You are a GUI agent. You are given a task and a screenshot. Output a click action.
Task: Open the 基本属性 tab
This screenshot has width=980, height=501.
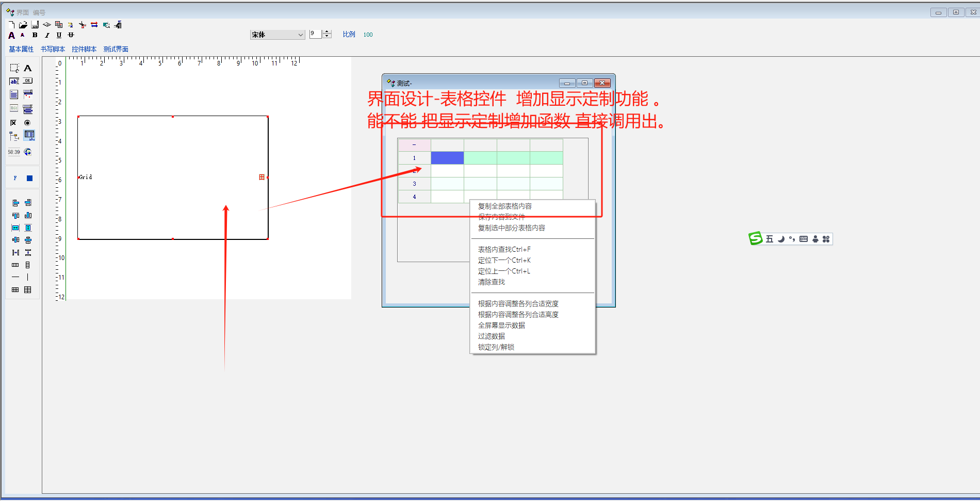21,49
